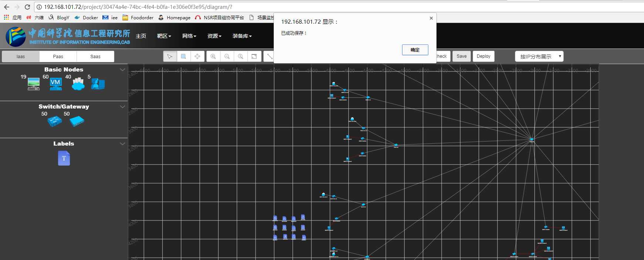Screen dimensions: 644x260
Task: Switch to the Iaas tab
Action: (21, 56)
